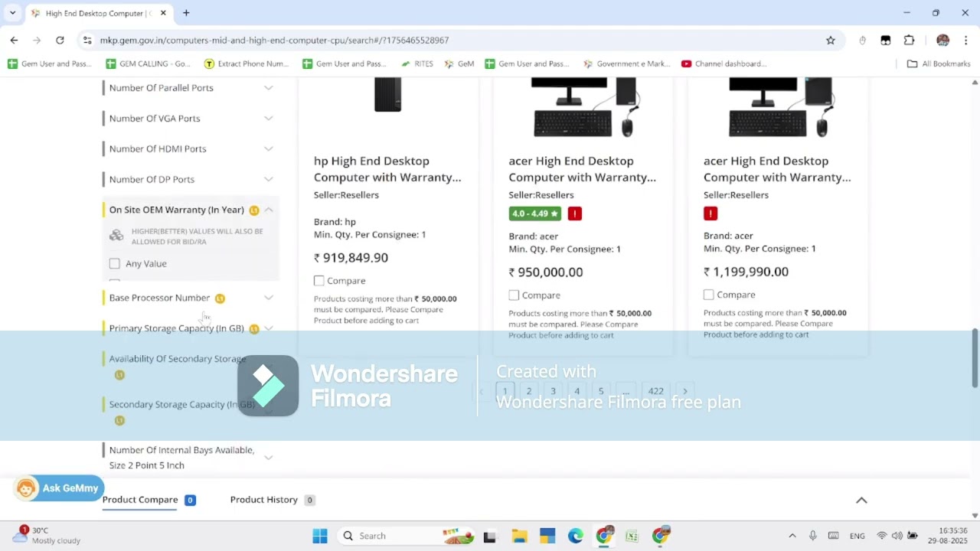980x551 pixels.
Task: Expand Number Of Parallel Ports filter
Action: click(x=269, y=88)
